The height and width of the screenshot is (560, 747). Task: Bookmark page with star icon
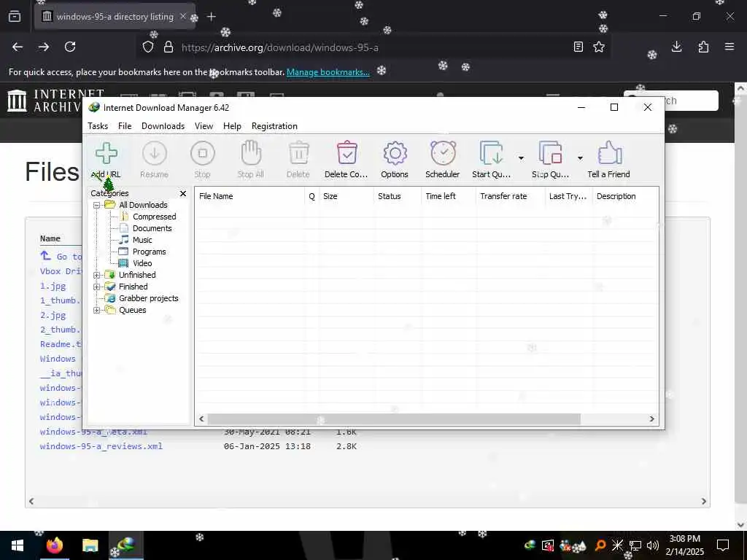coord(599,47)
